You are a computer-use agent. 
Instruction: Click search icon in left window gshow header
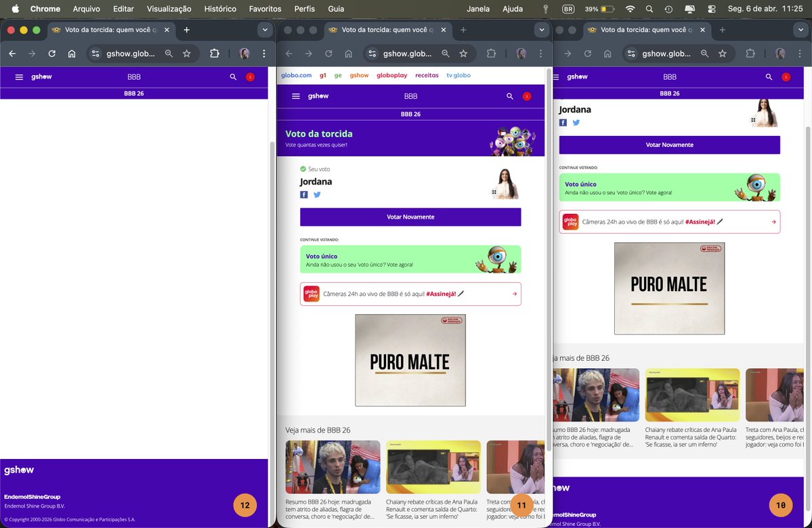pos(233,77)
